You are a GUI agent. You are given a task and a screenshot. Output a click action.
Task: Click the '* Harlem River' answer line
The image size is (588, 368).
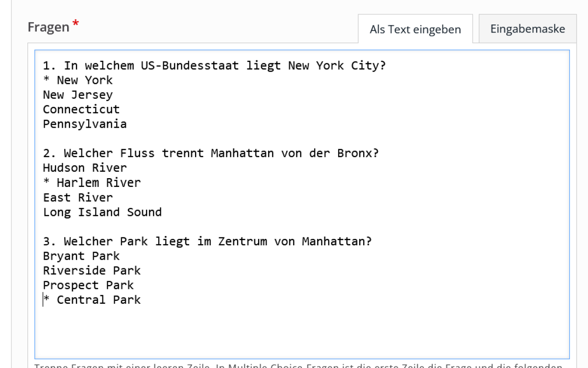92,183
